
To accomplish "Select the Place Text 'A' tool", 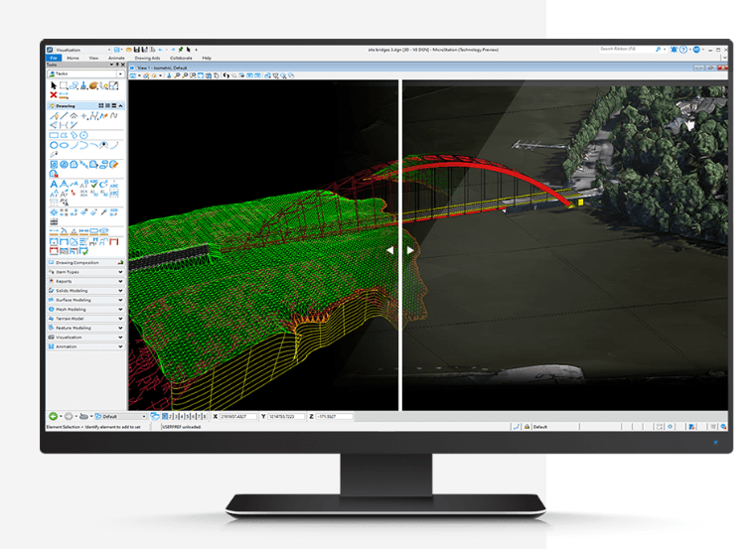I will coord(54,184).
